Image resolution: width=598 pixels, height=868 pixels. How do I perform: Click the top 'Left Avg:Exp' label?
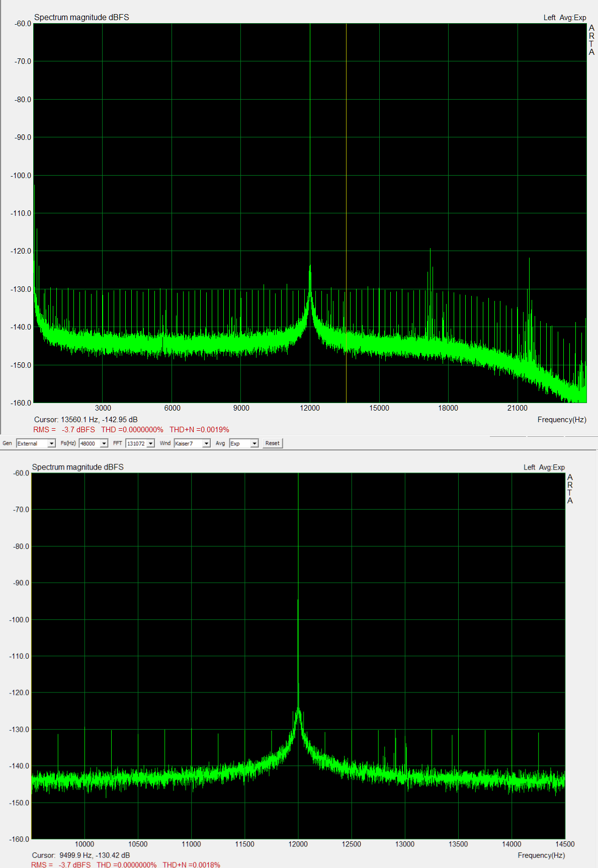pyautogui.click(x=565, y=18)
